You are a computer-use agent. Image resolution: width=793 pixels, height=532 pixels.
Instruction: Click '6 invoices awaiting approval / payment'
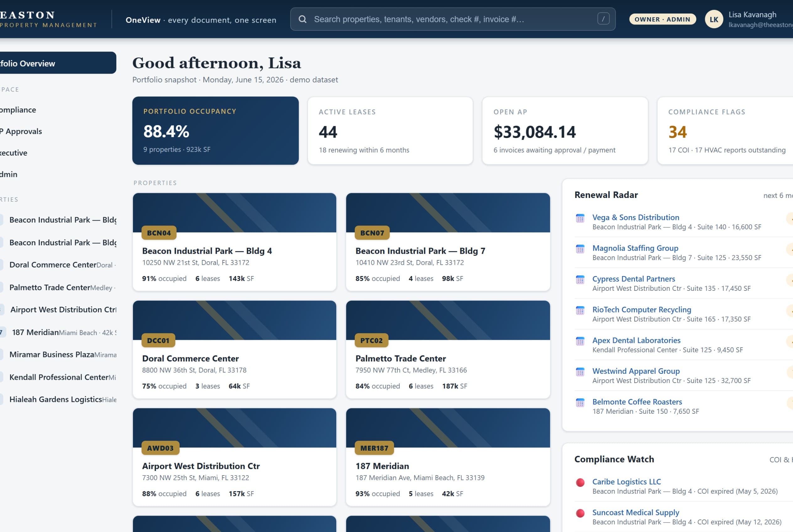point(554,150)
